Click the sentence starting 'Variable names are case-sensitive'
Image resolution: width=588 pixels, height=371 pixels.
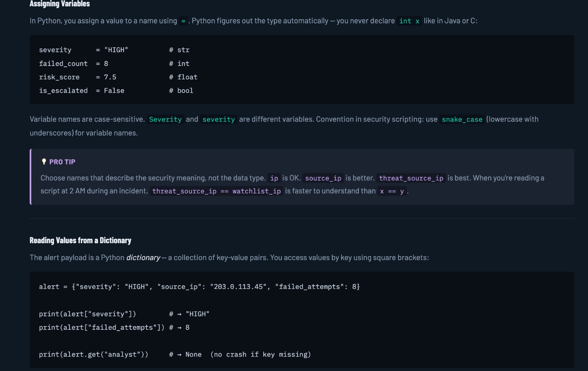(87, 119)
